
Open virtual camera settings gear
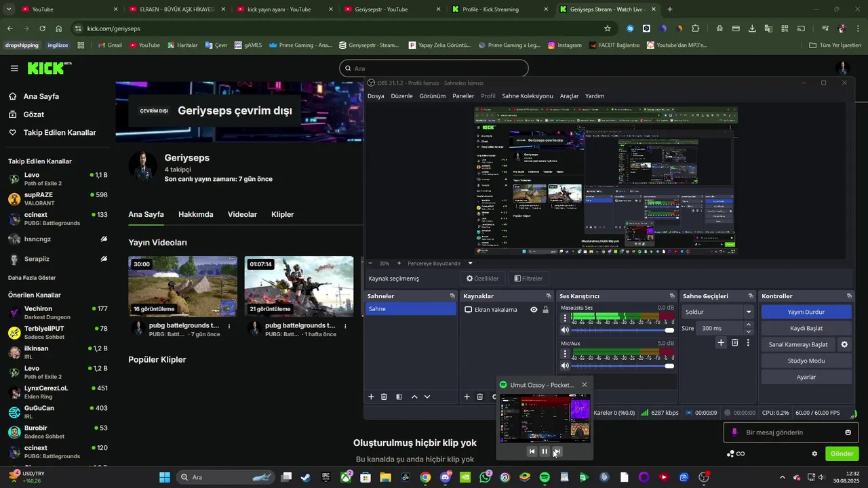844,344
